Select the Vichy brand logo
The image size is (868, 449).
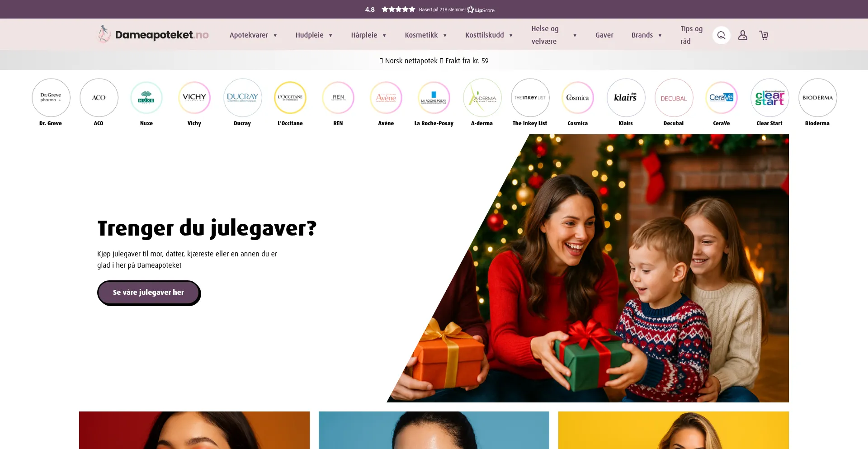click(194, 98)
